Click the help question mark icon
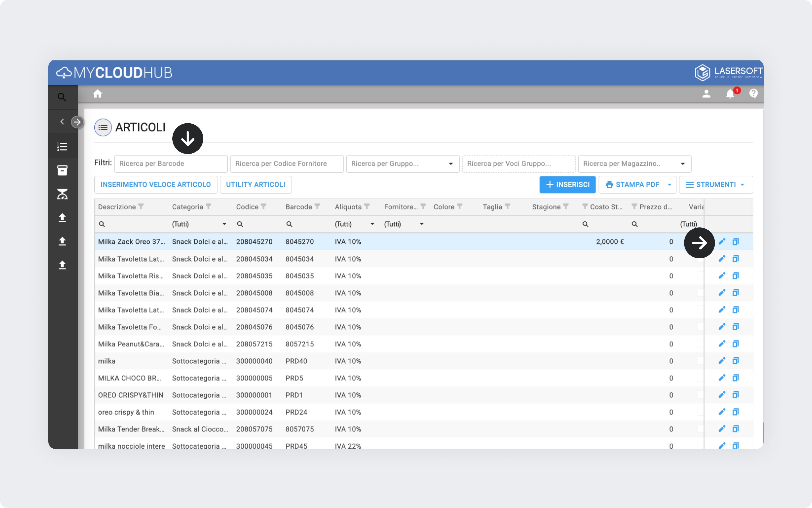 click(x=753, y=93)
